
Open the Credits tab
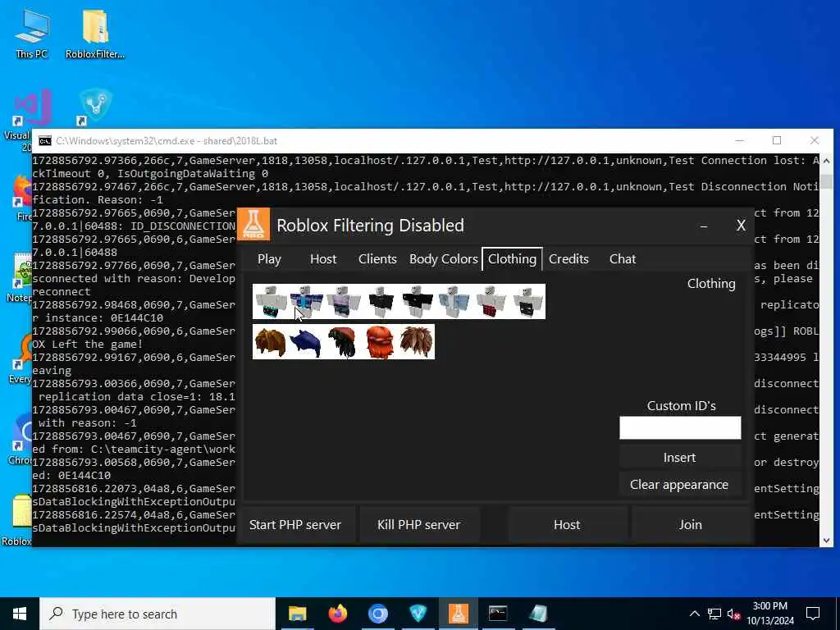[x=569, y=258]
